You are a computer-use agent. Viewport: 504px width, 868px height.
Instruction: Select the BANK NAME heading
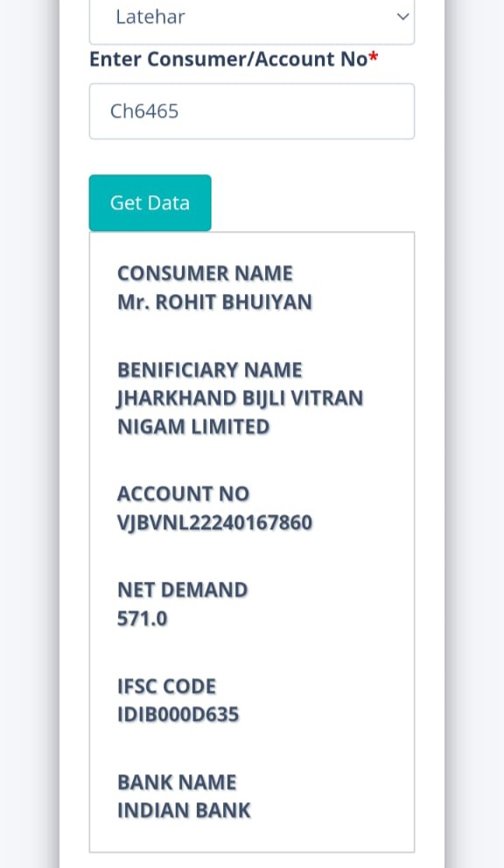pos(177,782)
